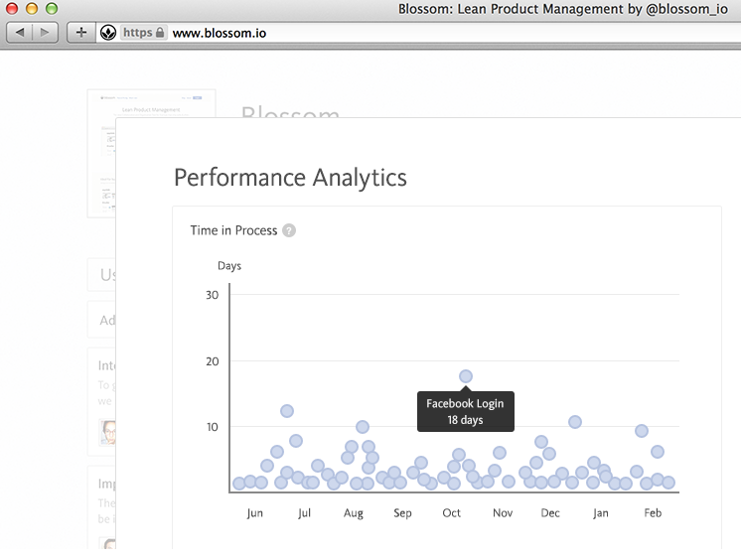Click the upper user avatar behind the panel

click(x=109, y=432)
